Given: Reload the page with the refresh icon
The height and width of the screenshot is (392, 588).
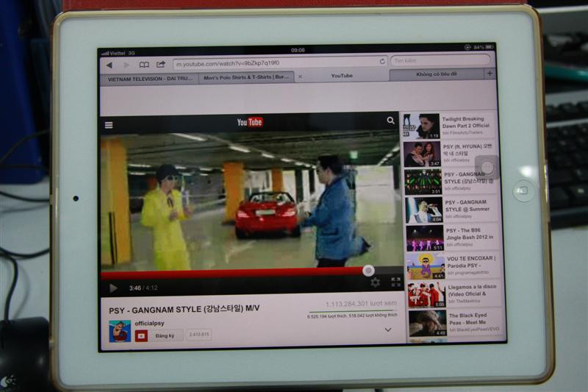Looking at the screenshot, I should [x=382, y=61].
